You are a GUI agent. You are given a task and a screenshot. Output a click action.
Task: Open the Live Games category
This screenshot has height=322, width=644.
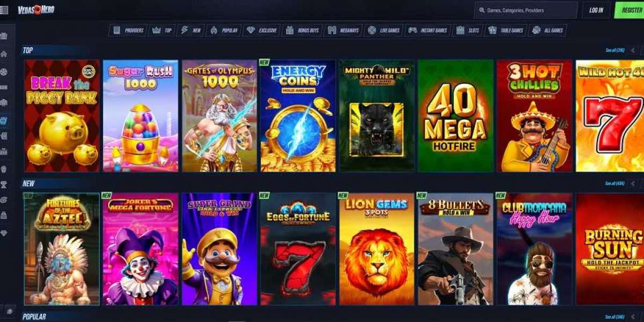pyautogui.click(x=384, y=31)
